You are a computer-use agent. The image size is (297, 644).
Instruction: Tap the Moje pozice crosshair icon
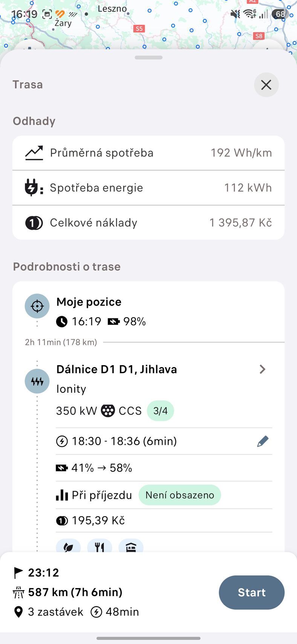(37, 306)
